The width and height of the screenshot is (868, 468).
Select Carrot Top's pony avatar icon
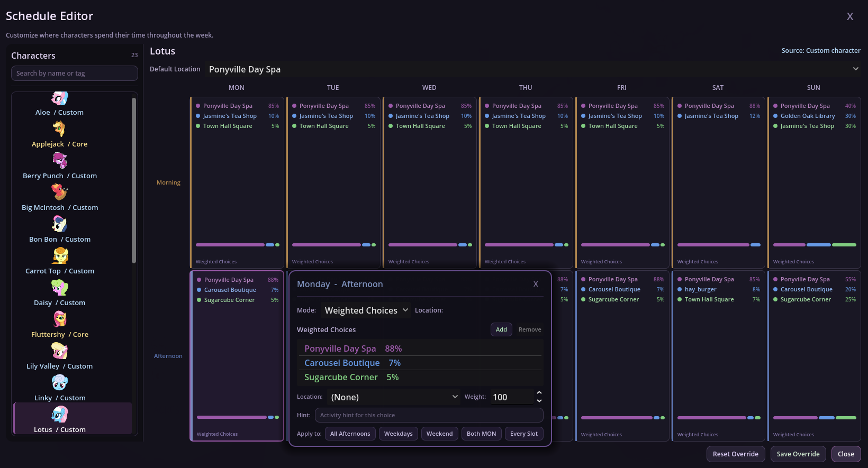tap(60, 255)
